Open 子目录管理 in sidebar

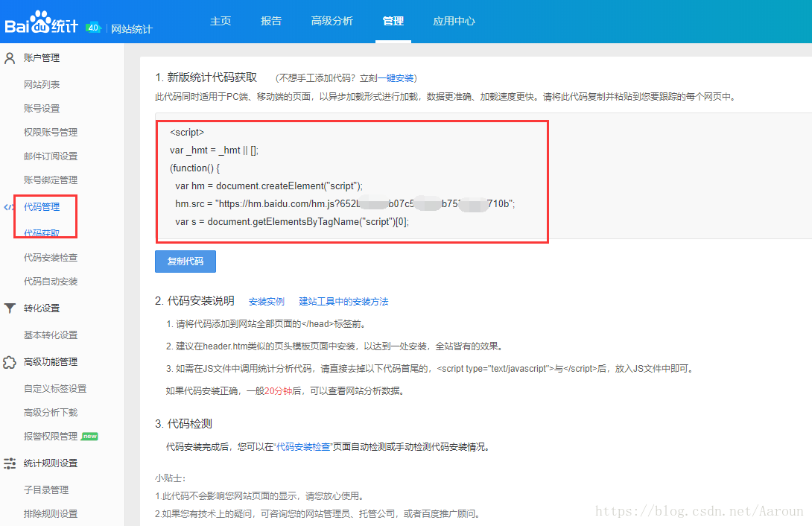46,489
